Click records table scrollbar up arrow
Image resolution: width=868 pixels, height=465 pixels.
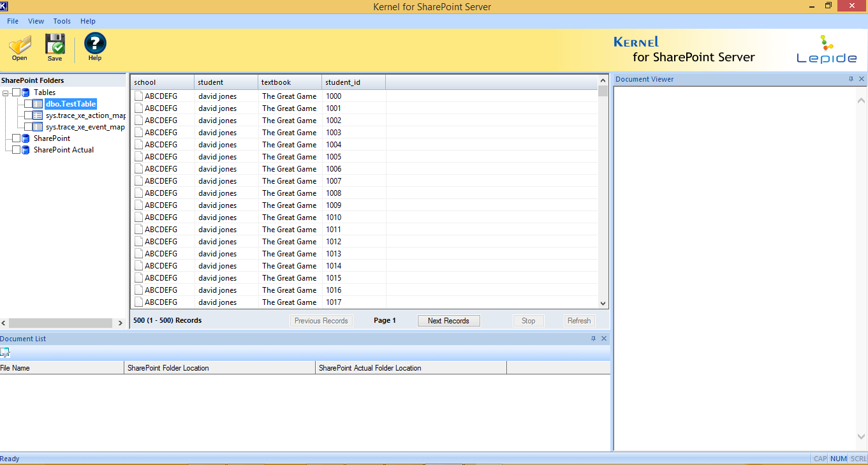[x=603, y=81]
